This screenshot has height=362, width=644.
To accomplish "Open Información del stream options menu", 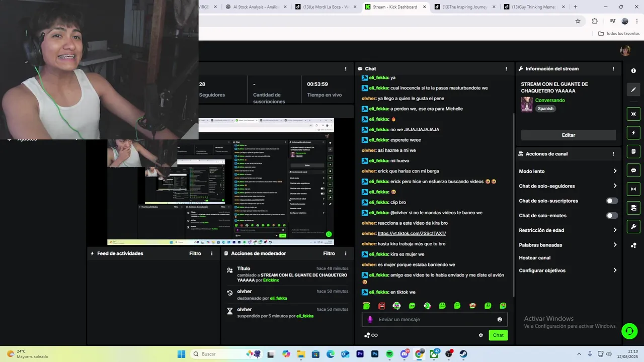I will click(x=613, y=69).
